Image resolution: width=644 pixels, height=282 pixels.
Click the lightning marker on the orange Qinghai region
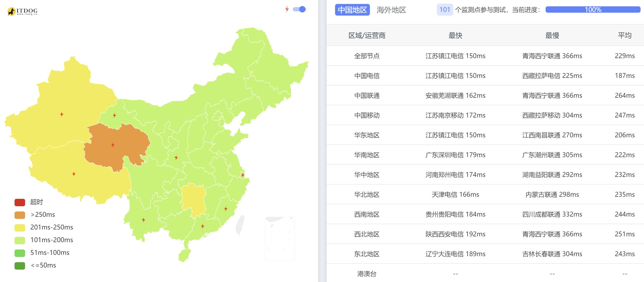click(113, 145)
